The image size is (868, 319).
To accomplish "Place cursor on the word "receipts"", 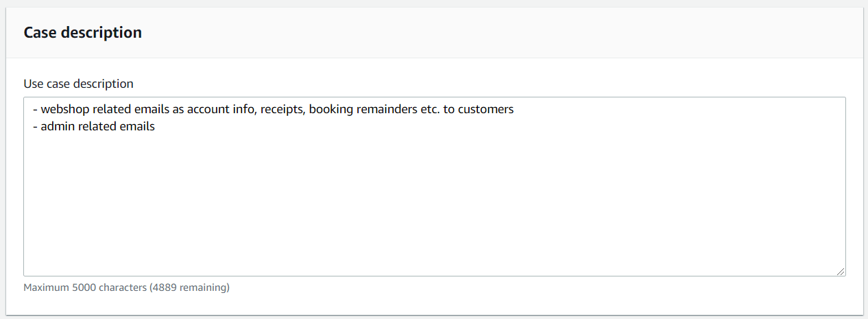I will (x=282, y=109).
